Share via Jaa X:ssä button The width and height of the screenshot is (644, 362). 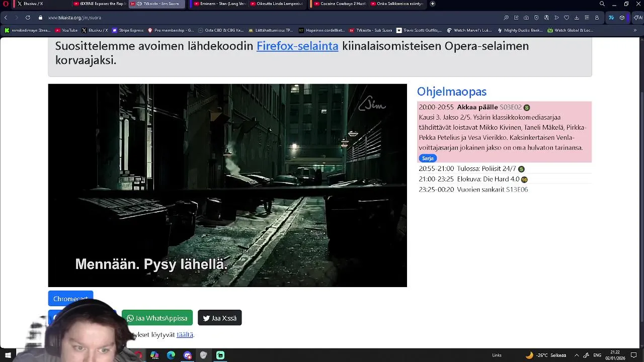pos(220,318)
